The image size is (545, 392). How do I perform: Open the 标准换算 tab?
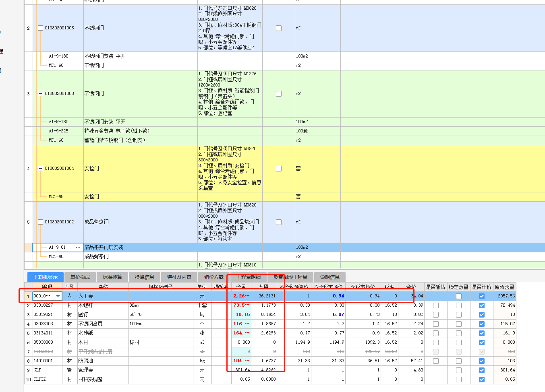coord(112,277)
